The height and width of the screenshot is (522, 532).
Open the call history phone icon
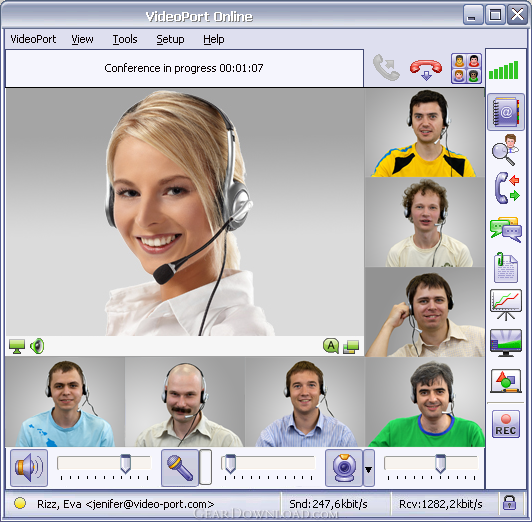tap(506, 188)
